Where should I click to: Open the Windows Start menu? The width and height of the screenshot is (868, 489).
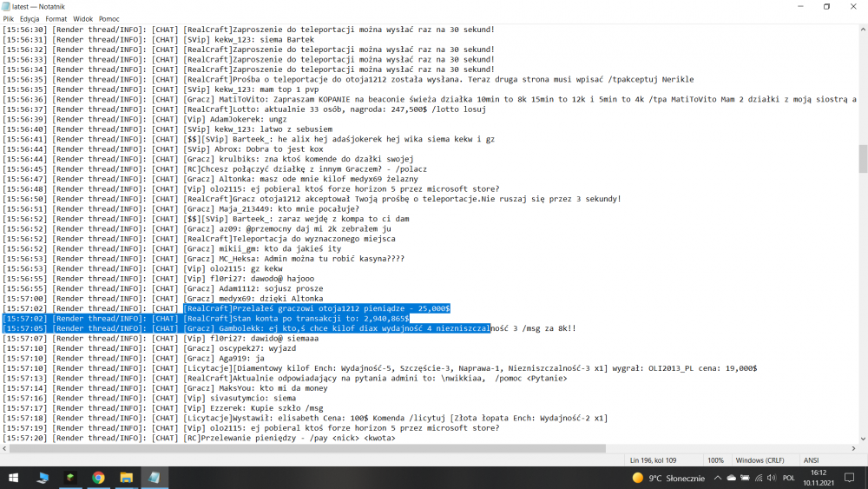click(14, 477)
